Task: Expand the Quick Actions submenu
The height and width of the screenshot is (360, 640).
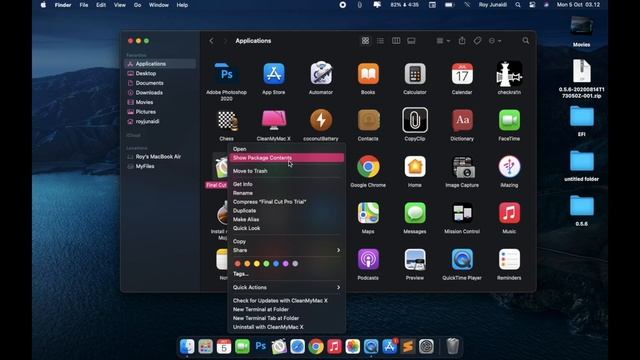Action: coord(286,287)
